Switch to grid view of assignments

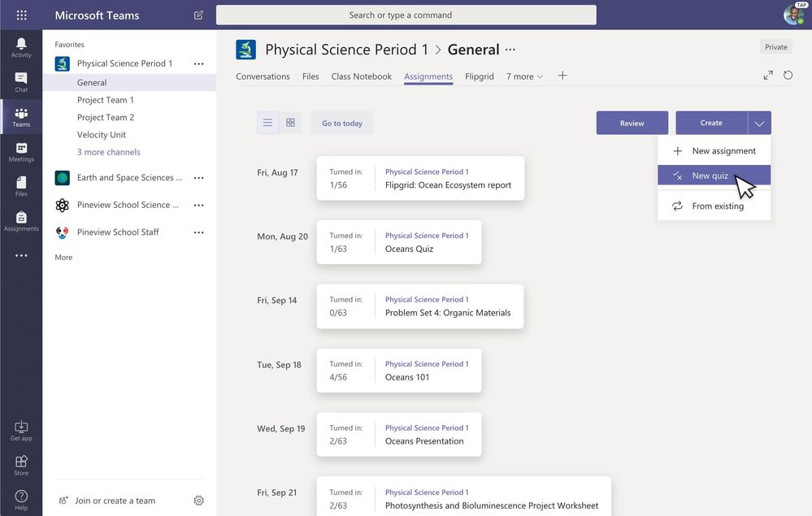290,123
